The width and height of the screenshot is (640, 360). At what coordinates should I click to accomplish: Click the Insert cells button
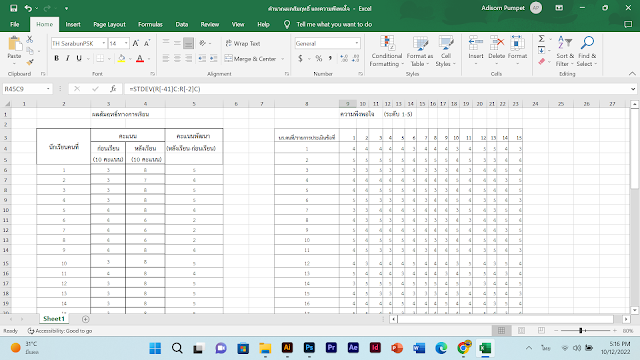(x=476, y=50)
